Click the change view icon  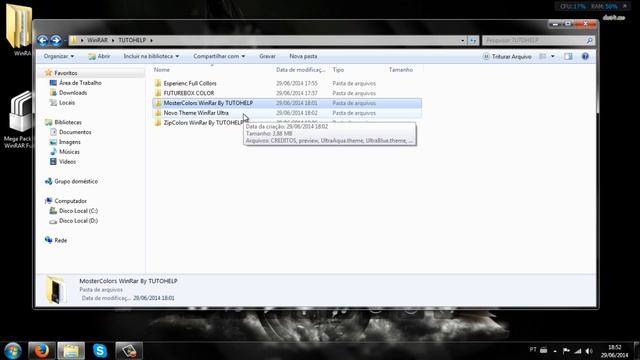[x=542, y=56]
